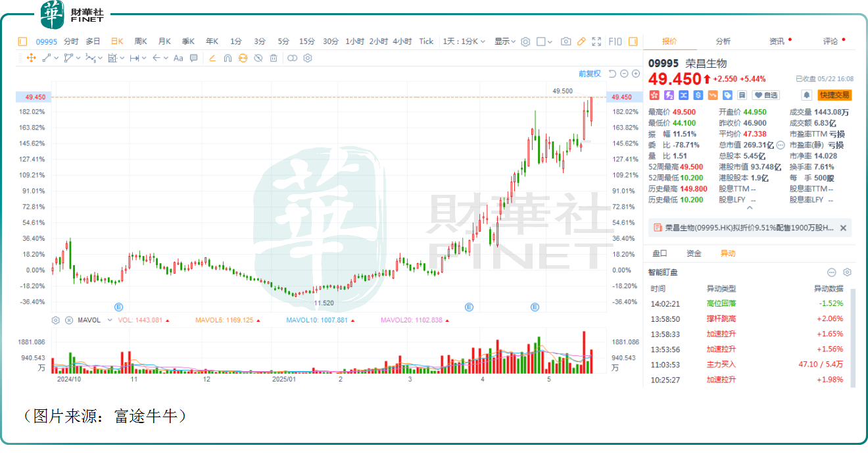Zoom out the chart with minus
Viewport: 868px width, 458px height.
tap(624, 74)
